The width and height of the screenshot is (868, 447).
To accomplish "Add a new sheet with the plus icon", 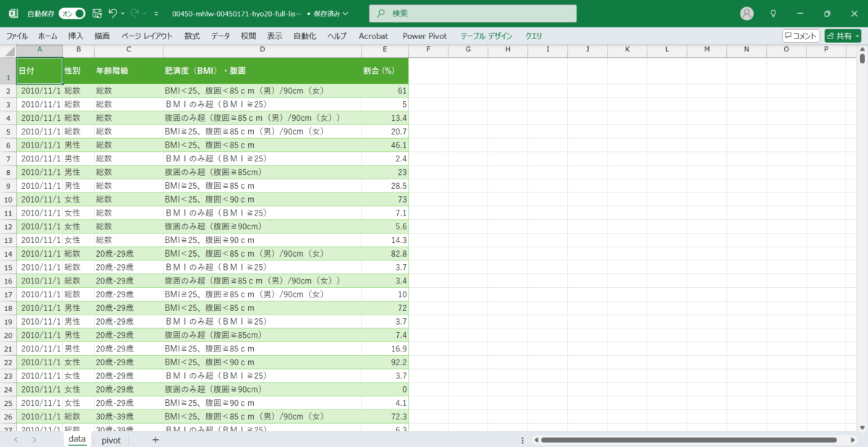I will pyautogui.click(x=156, y=440).
